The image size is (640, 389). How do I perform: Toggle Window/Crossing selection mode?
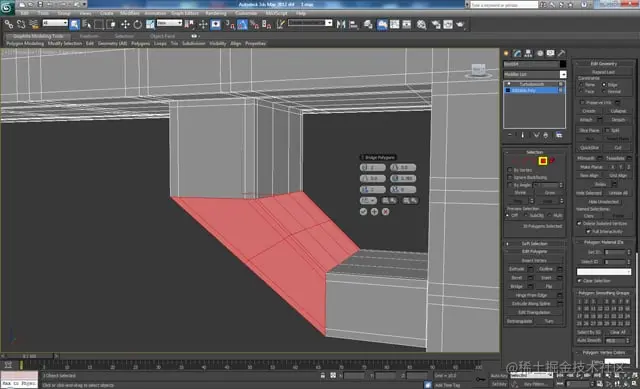(x=111, y=24)
